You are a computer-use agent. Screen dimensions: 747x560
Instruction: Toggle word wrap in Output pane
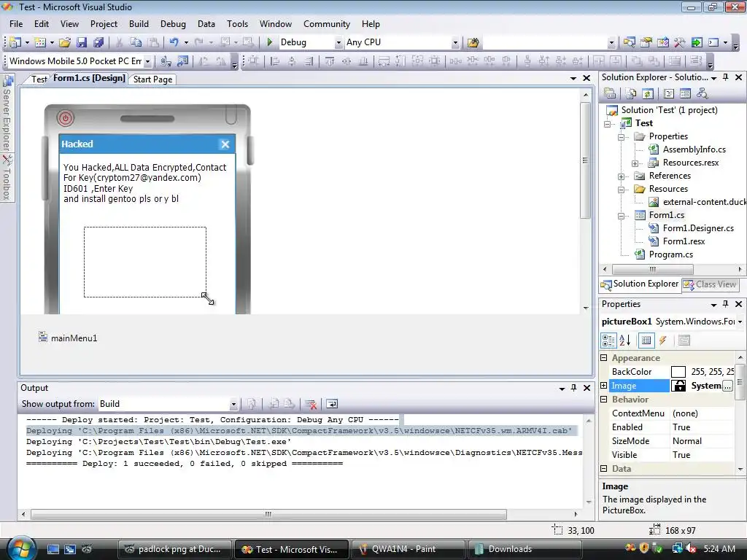point(332,404)
